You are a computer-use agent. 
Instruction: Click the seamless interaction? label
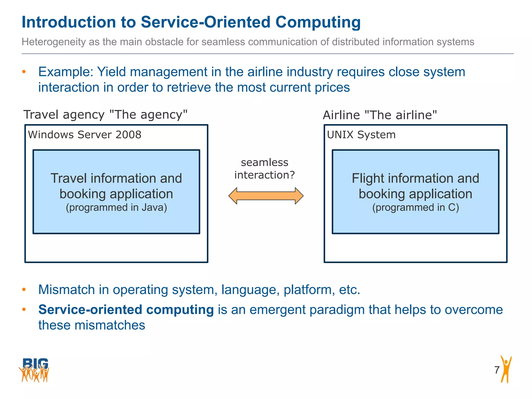coord(264,169)
